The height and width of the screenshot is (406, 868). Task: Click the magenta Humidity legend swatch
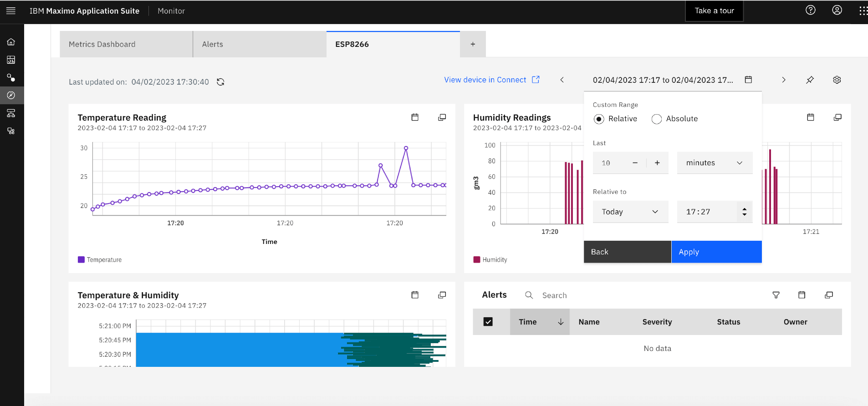coord(477,259)
